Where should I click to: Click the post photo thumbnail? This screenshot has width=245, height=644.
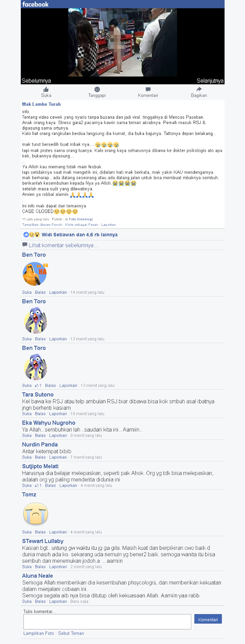pos(122,42)
